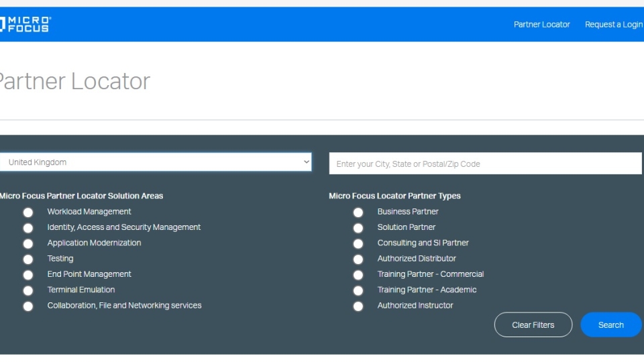
Task: Select Workload Management radio button
Action: [28, 213]
